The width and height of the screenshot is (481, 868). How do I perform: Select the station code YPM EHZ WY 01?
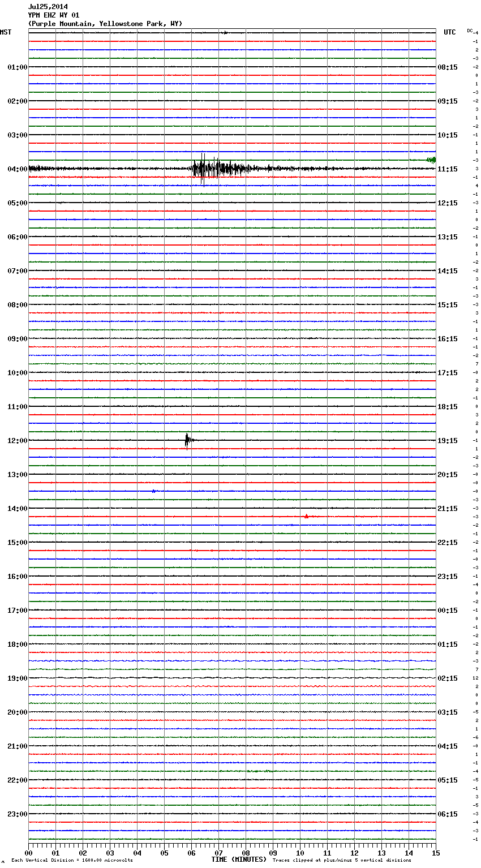54,15
